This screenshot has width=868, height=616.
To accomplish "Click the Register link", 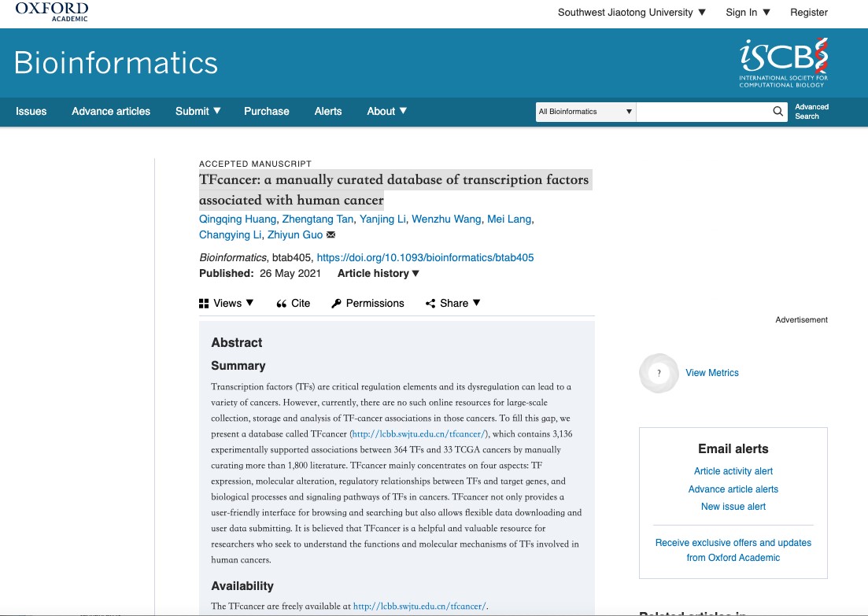I will (x=809, y=12).
